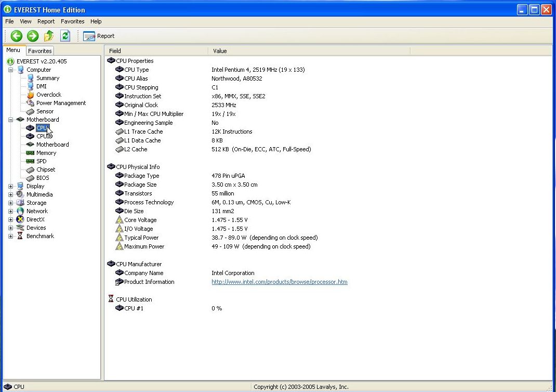556x392 pixels.
Task: Switch to the Menu tab
Action: click(x=14, y=50)
